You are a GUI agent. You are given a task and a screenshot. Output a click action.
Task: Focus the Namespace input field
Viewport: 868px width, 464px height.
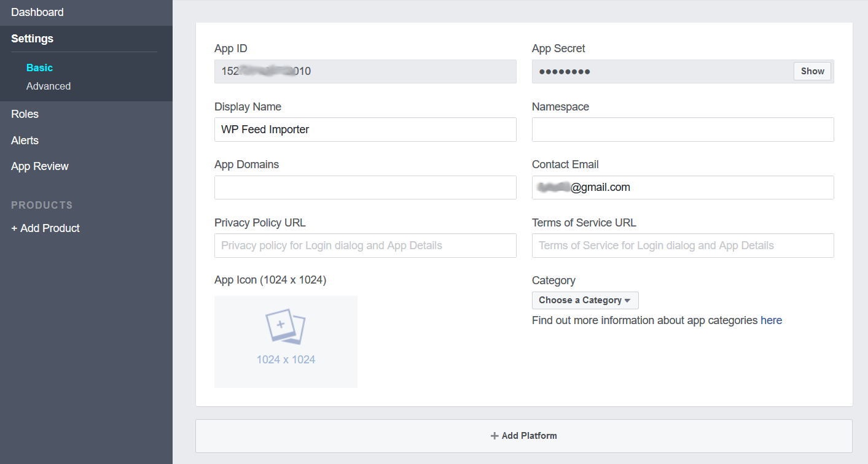(683, 130)
